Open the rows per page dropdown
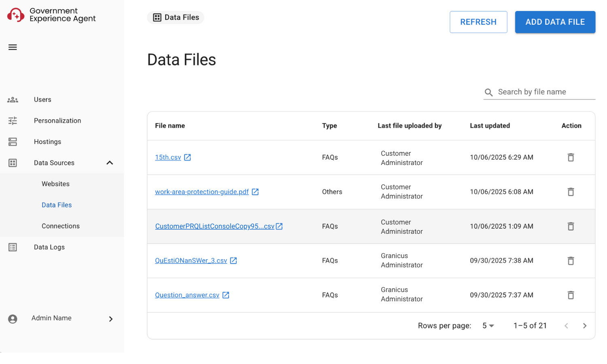This screenshot has height=364, width=607. click(488, 326)
